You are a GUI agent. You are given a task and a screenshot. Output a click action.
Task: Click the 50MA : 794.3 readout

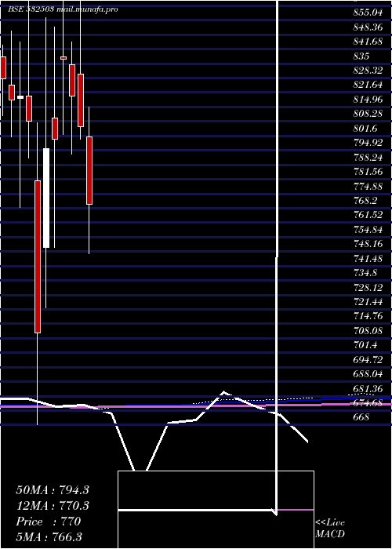click(53, 490)
